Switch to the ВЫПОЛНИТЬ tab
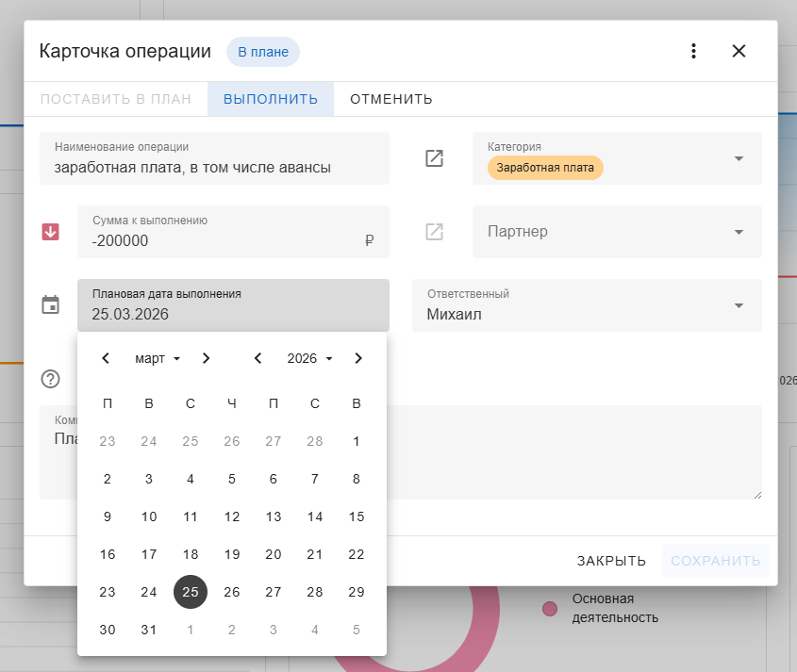 tap(270, 99)
